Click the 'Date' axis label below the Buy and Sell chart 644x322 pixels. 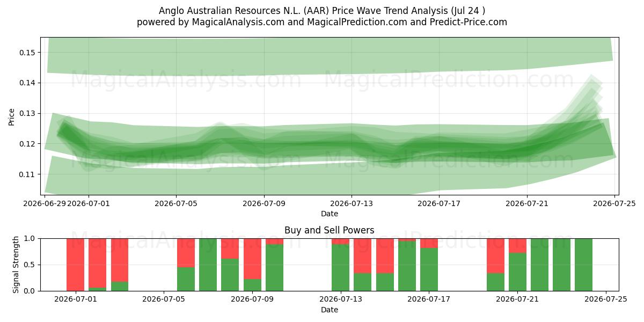click(330, 310)
